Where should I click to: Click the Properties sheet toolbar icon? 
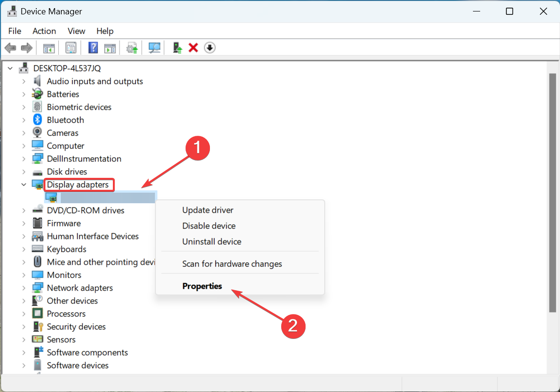pos(71,47)
